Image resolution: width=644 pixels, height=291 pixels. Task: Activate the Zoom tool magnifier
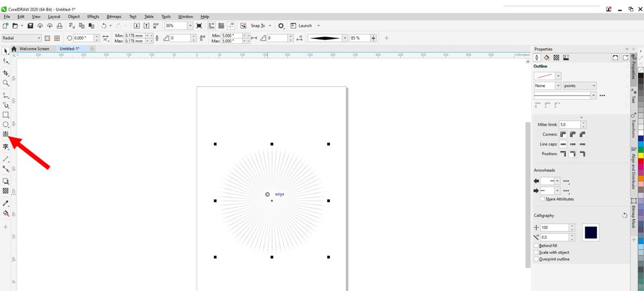tap(6, 83)
